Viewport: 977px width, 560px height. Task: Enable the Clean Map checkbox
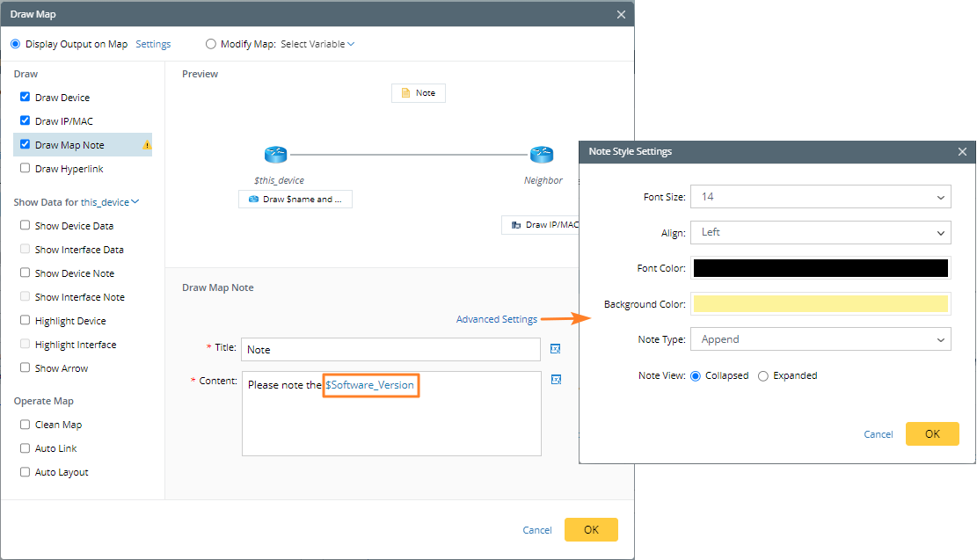pos(25,425)
